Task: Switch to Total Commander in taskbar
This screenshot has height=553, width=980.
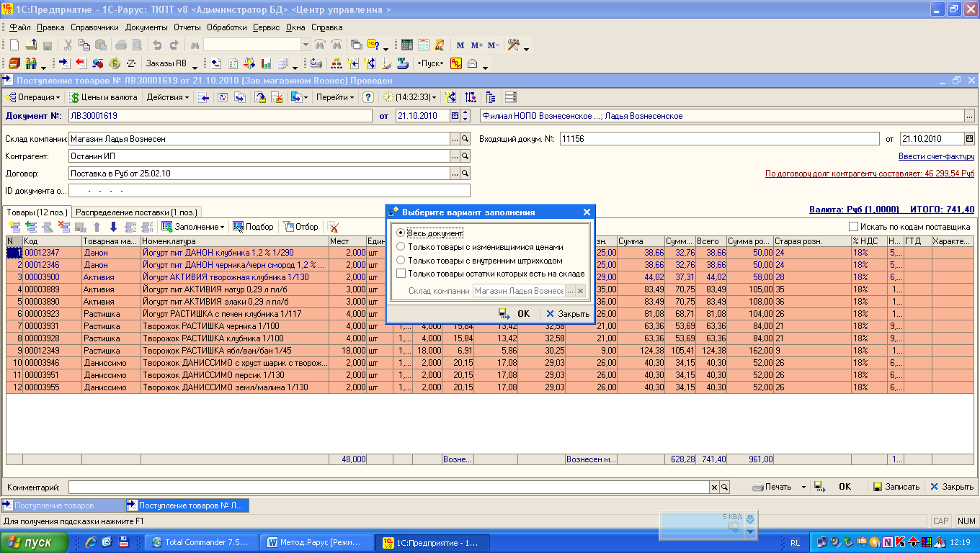Action: [200, 542]
